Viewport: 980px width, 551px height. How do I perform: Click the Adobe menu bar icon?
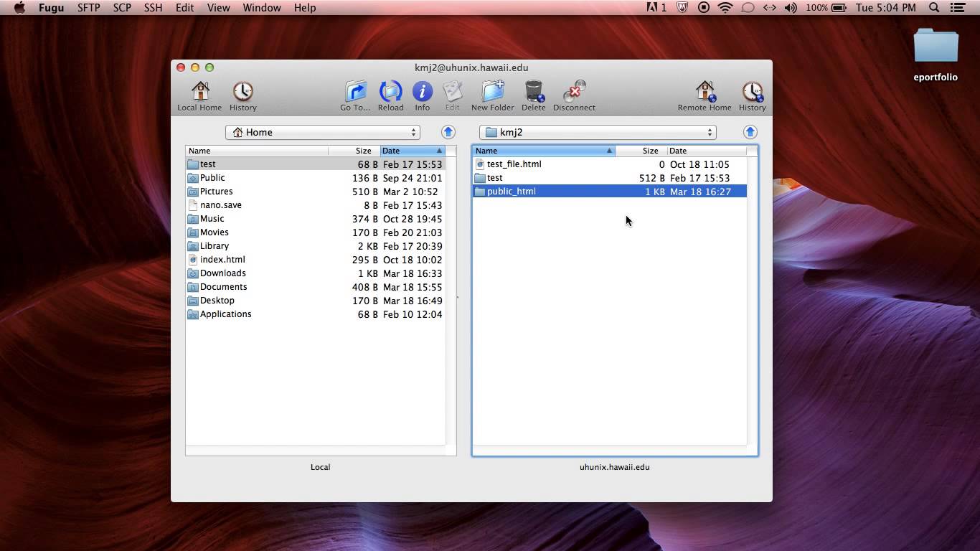[656, 8]
